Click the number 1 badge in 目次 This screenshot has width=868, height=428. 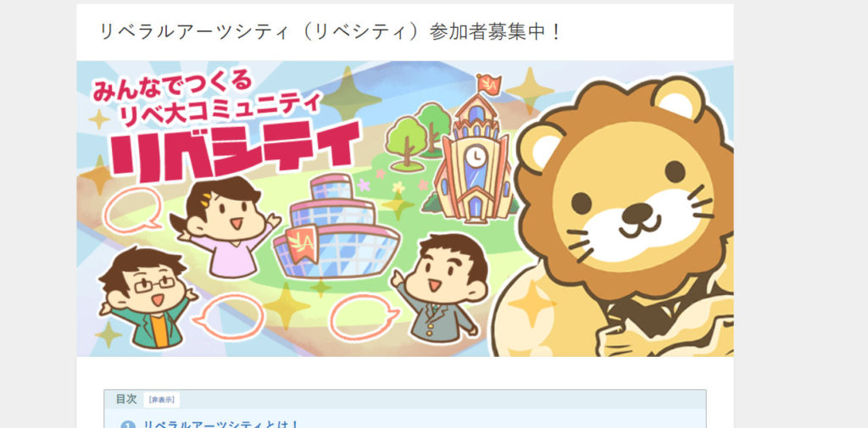pyautogui.click(x=128, y=425)
